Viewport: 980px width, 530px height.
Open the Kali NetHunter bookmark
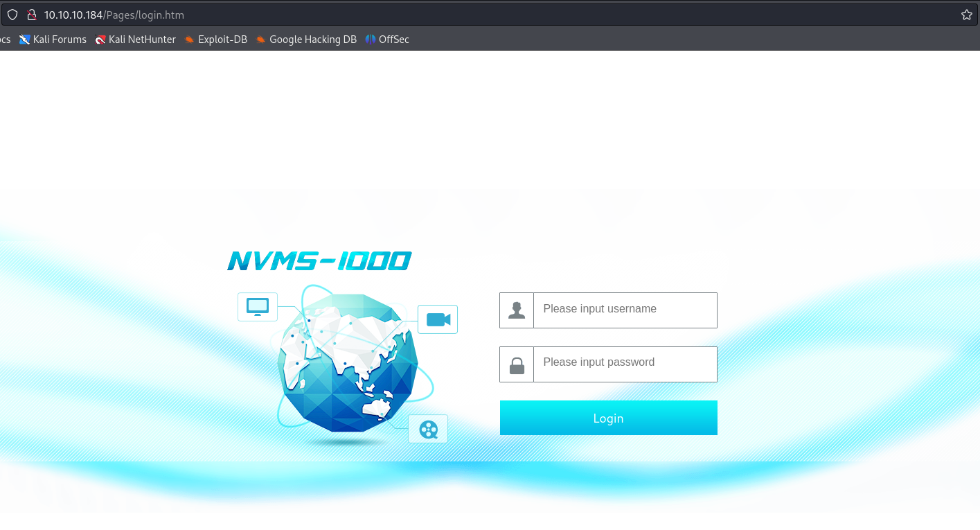(136, 39)
